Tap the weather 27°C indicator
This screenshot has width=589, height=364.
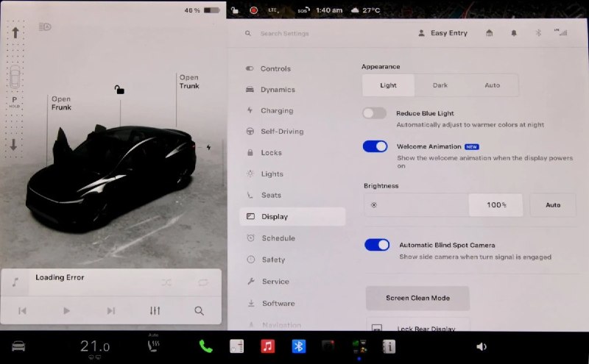pos(365,10)
